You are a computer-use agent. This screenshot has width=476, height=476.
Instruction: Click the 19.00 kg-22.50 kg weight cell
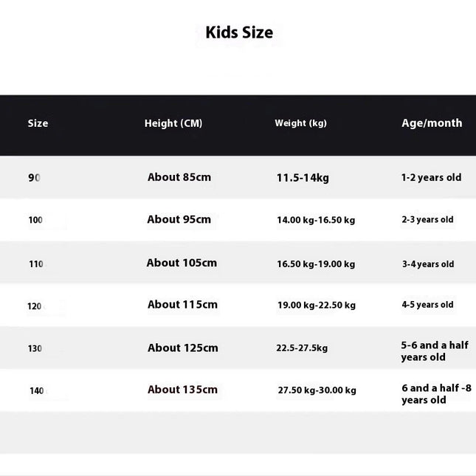[x=317, y=305]
